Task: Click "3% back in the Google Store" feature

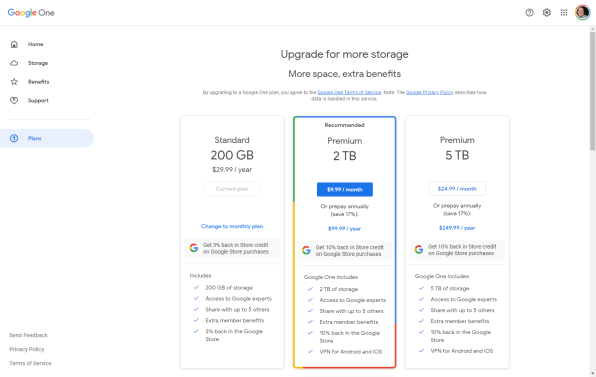Action: click(234, 335)
